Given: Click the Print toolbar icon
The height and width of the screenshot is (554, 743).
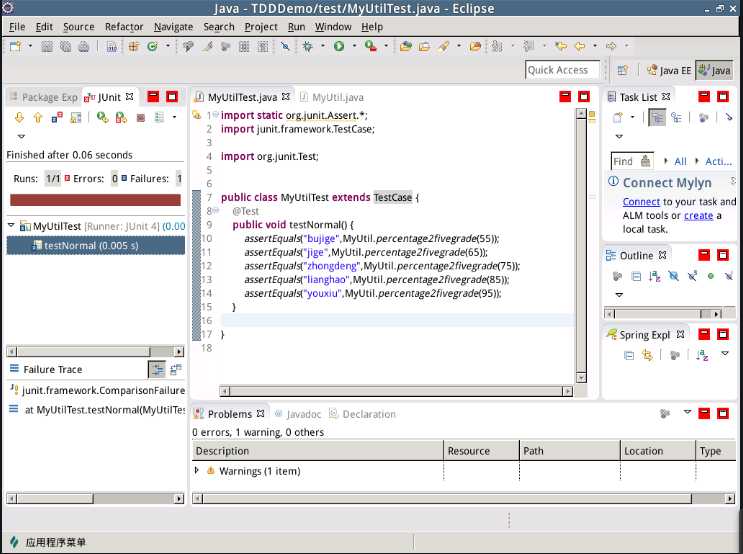Looking at the screenshot, I should [83, 46].
